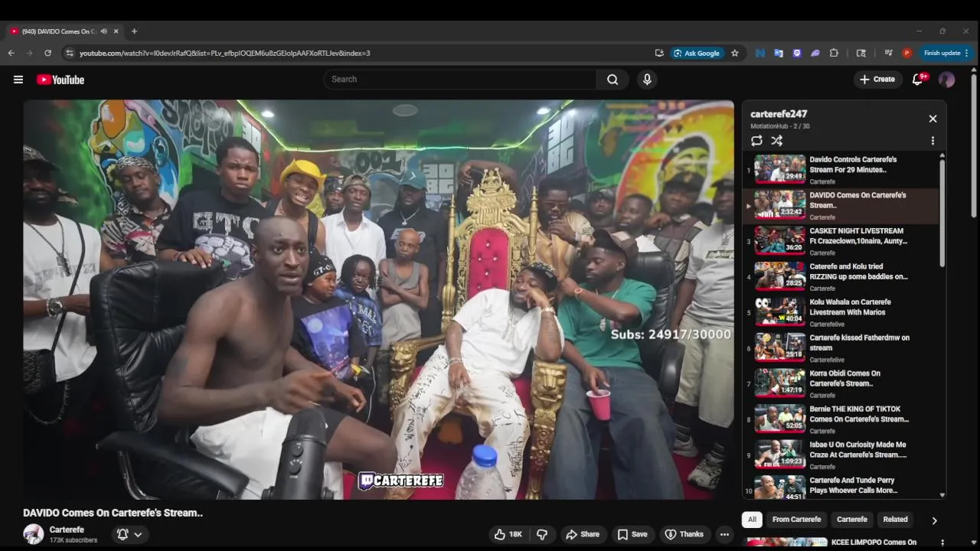980x551 pixels.
Task: Open the Extensions puzzle menu
Action: (x=834, y=53)
